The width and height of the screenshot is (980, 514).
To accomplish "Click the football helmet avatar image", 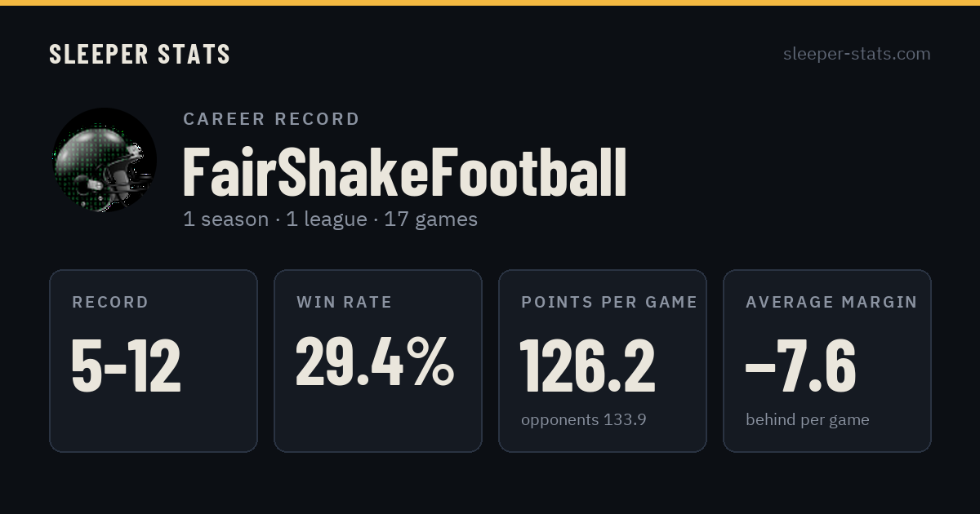I will [105, 160].
